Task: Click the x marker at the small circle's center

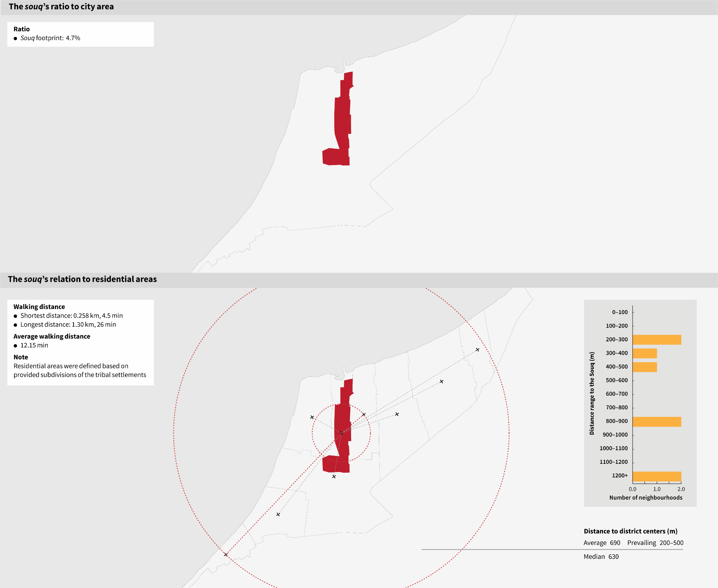Action: (341, 433)
